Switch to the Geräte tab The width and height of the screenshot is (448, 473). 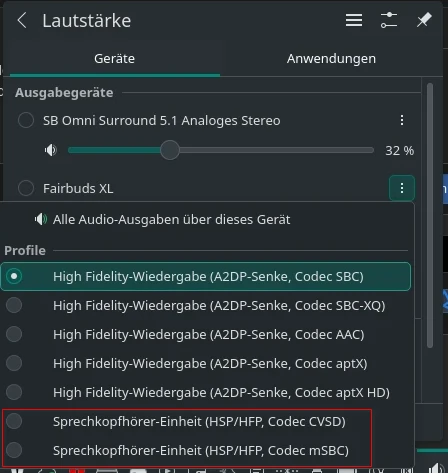[x=115, y=59]
